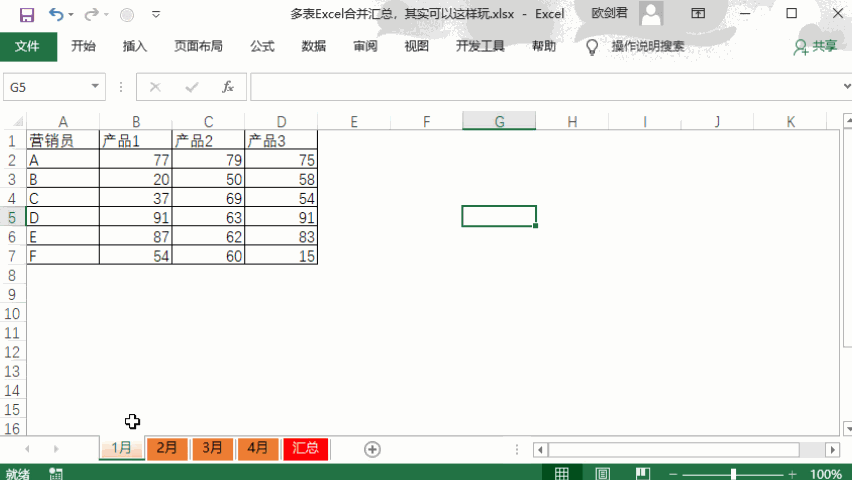This screenshot has height=480, width=852.
Task: Click inside the formula bar input
Action: click(545, 87)
